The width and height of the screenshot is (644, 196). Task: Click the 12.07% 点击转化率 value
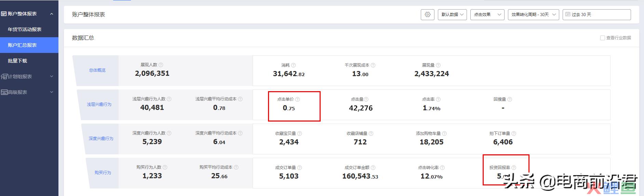pyautogui.click(x=431, y=176)
